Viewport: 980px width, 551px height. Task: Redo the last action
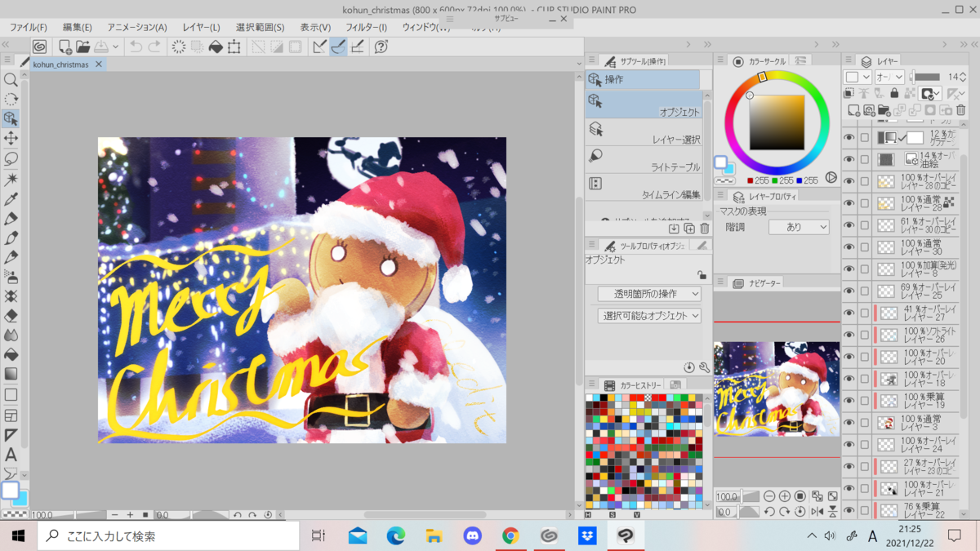[x=154, y=47]
